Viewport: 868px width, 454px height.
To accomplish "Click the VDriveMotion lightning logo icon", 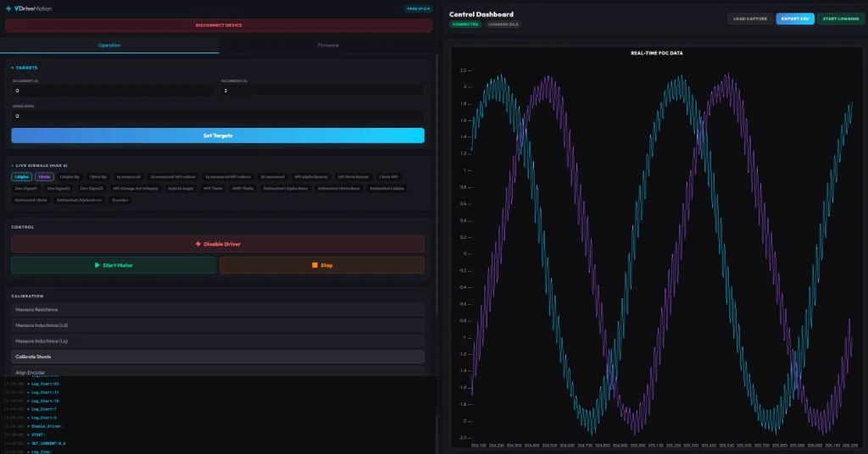I will click(x=8, y=8).
